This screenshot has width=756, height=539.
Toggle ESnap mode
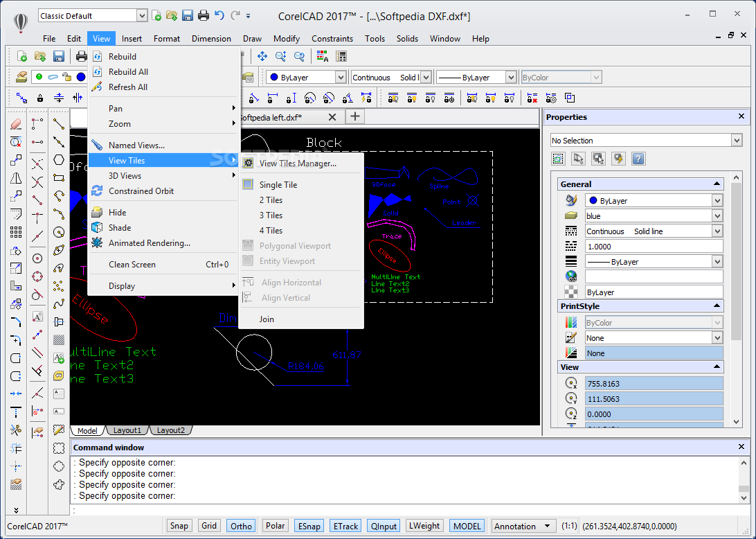click(x=309, y=526)
